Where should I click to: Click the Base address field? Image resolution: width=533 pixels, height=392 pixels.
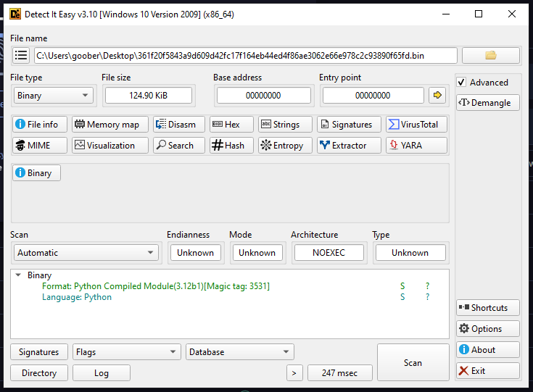click(x=263, y=96)
